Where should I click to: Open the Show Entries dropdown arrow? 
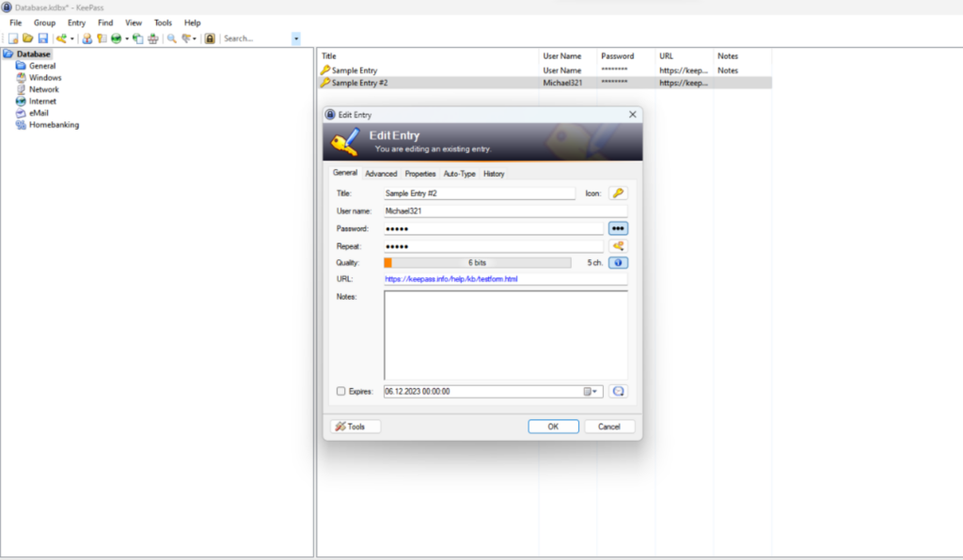click(195, 39)
